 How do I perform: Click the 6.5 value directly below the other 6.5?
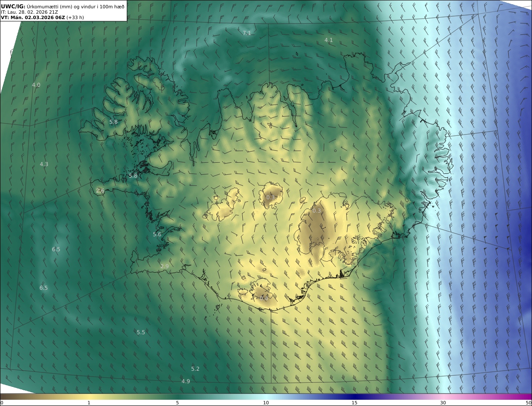pyautogui.click(x=44, y=288)
